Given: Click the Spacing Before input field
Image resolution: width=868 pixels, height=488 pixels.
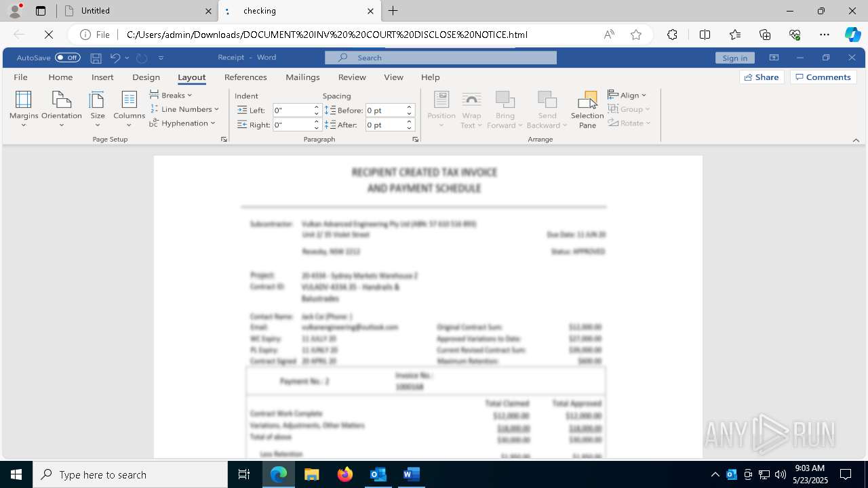Looking at the screenshot, I should 385,110.
